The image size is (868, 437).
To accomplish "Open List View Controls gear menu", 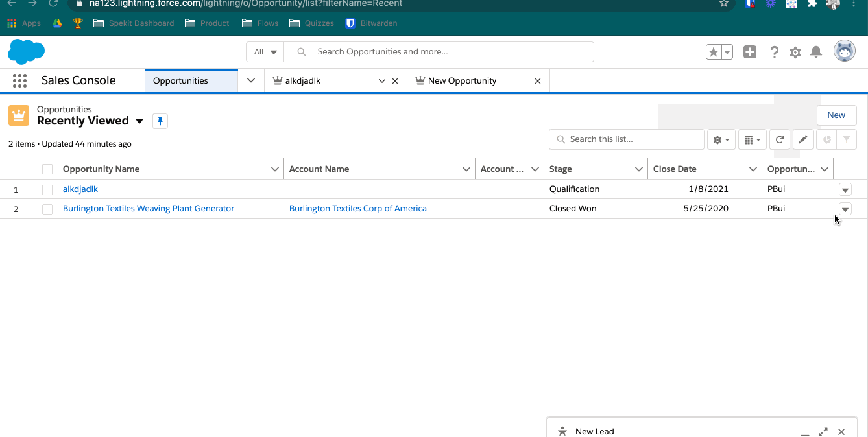I will [x=721, y=139].
